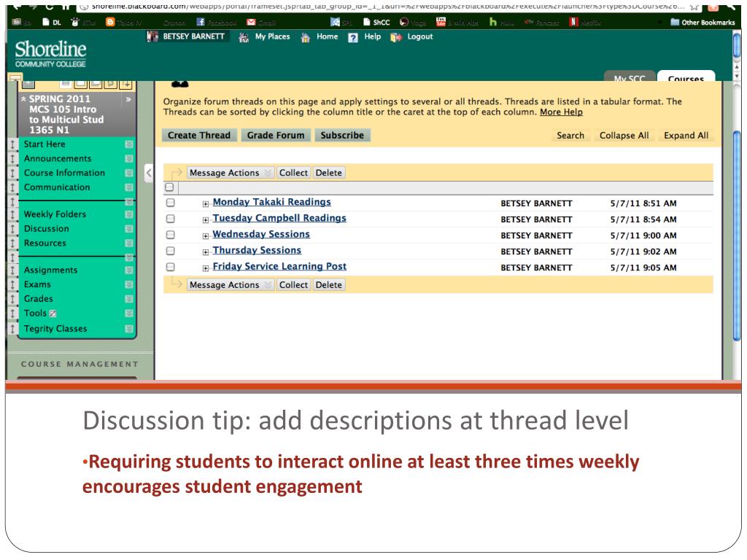Click the Collapse All button
747x560 pixels.
pos(624,135)
